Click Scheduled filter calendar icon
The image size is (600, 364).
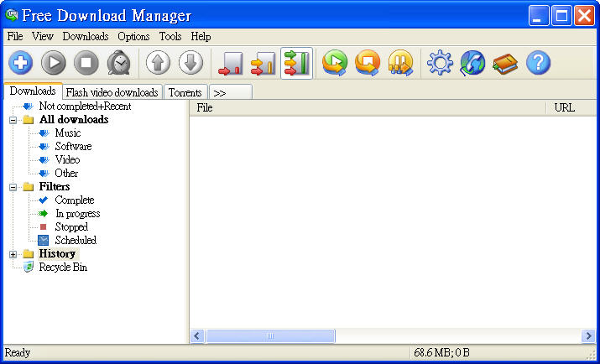coord(44,240)
